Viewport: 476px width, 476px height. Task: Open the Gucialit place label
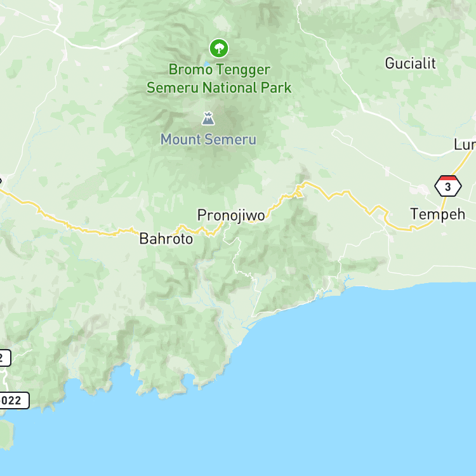pyautogui.click(x=410, y=63)
